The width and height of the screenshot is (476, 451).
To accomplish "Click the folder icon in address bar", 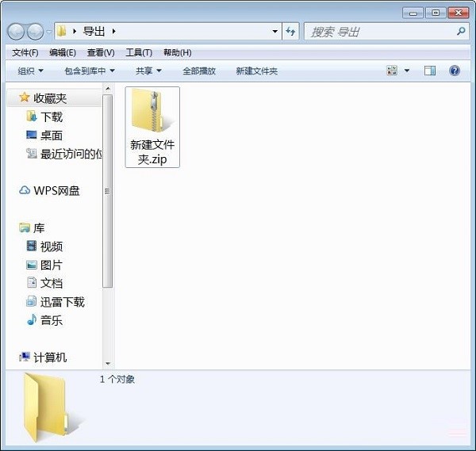I will click(x=62, y=31).
